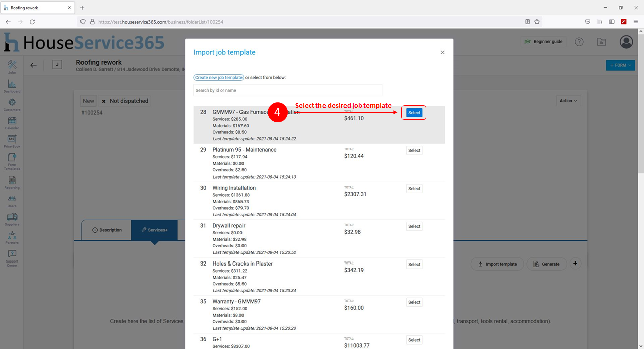Open Support Center in sidebar

point(12,258)
